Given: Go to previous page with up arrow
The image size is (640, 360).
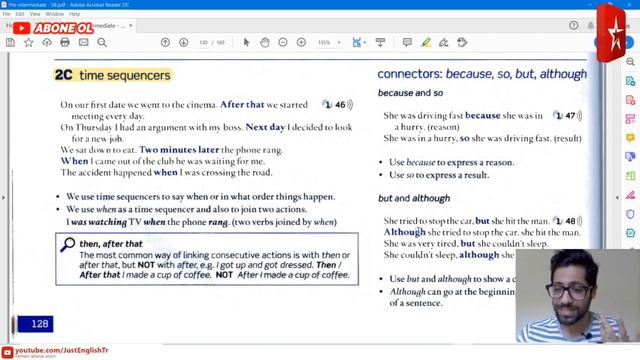Looking at the screenshot, I should 165,42.
